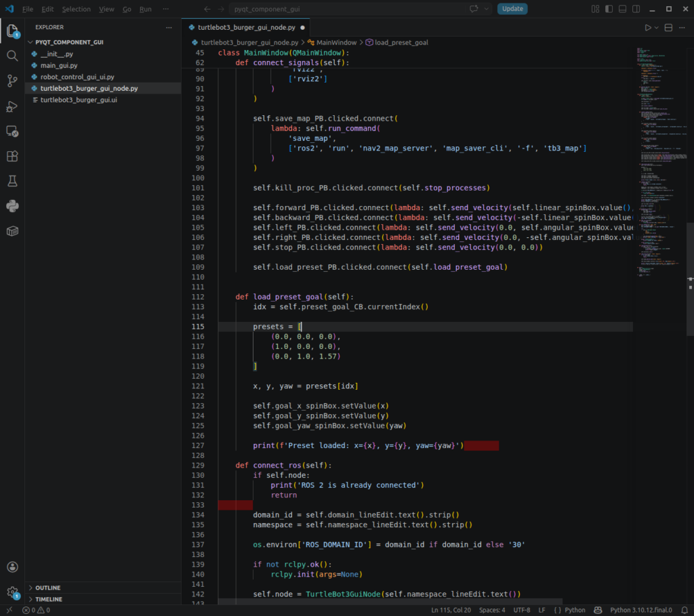Open Copilot status icon in status bar

(598, 610)
